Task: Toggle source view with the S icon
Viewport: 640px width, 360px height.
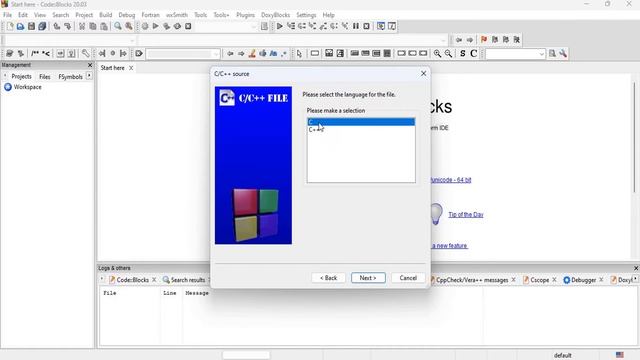Action: tap(462, 53)
